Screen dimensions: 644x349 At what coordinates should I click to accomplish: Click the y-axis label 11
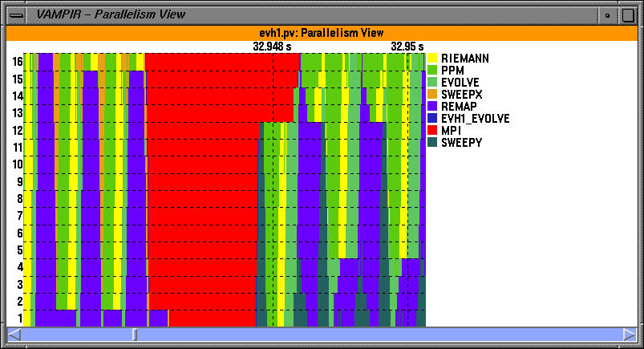click(18, 147)
